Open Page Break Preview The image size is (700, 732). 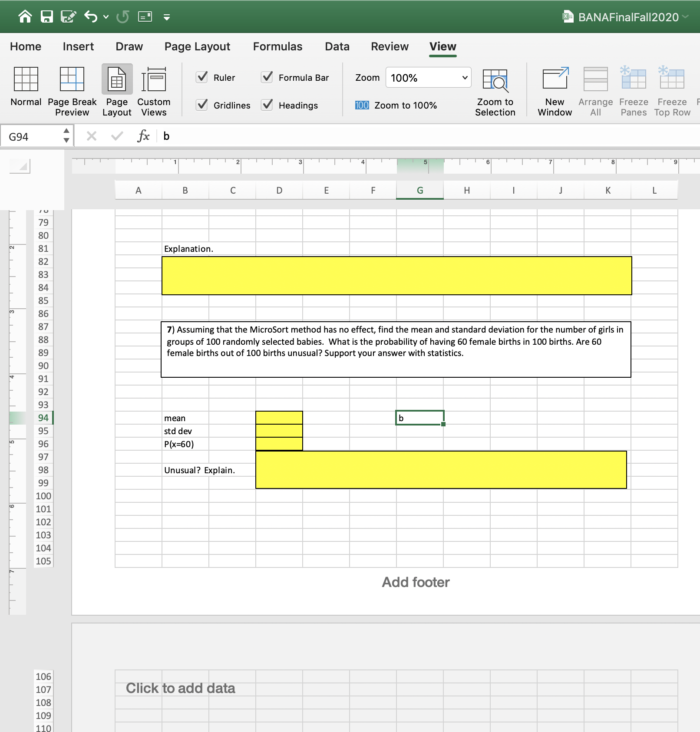click(72, 90)
